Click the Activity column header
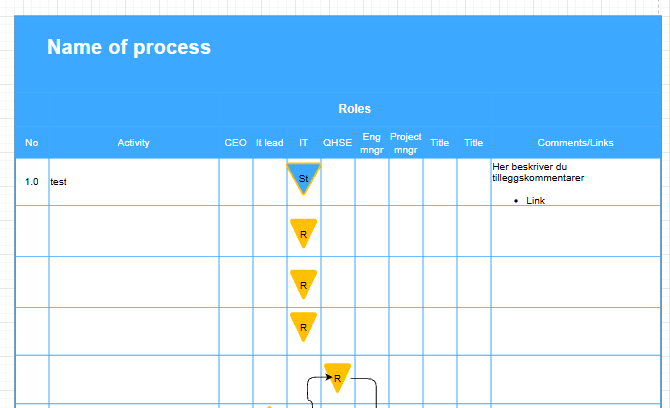This screenshot has width=670, height=408. pyautogui.click(x=134, y=143)
